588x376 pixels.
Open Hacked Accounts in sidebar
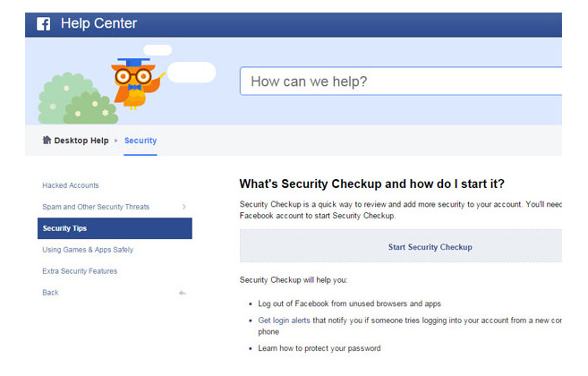[70, 185]
